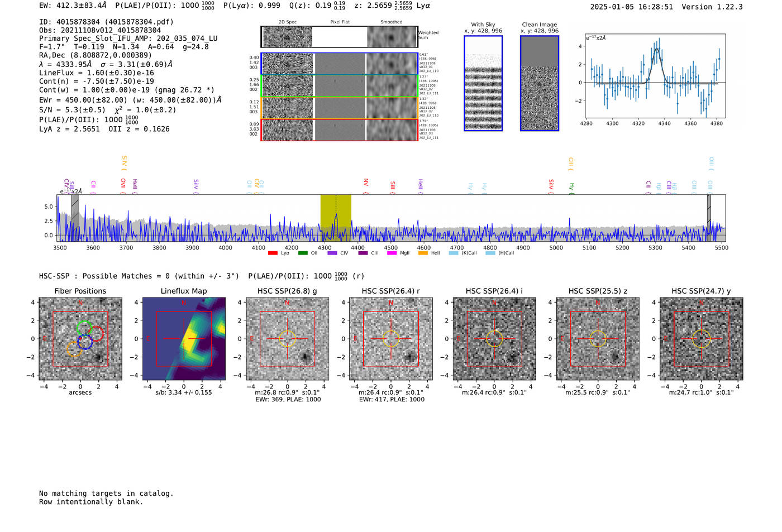Click the green OII legend swatch
Screen dimensions: 782x532
(x=303, y=253)
